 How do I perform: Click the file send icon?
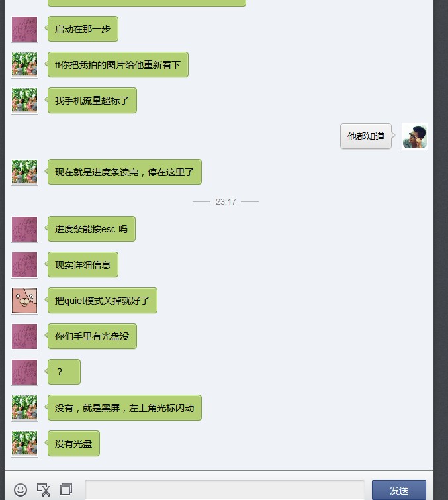click(x=66, y=489)
